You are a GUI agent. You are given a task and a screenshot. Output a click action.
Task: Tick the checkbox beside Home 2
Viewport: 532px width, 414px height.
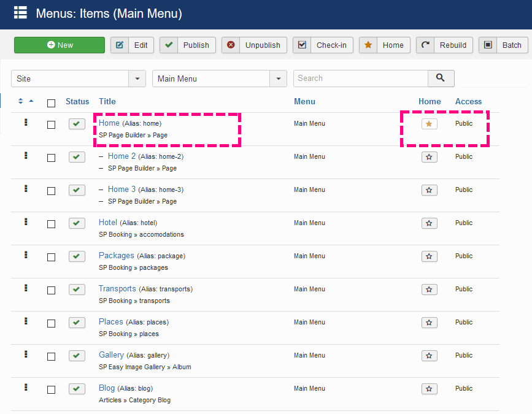(x=52, y=158)
